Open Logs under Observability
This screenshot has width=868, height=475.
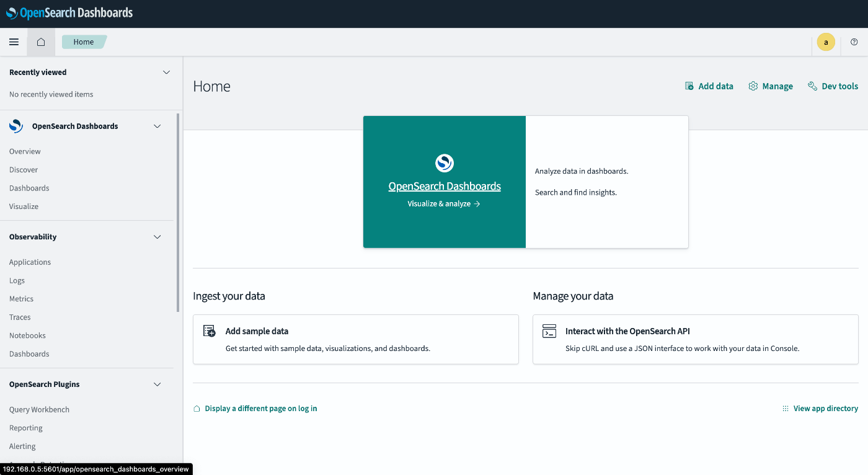[17, 280]
